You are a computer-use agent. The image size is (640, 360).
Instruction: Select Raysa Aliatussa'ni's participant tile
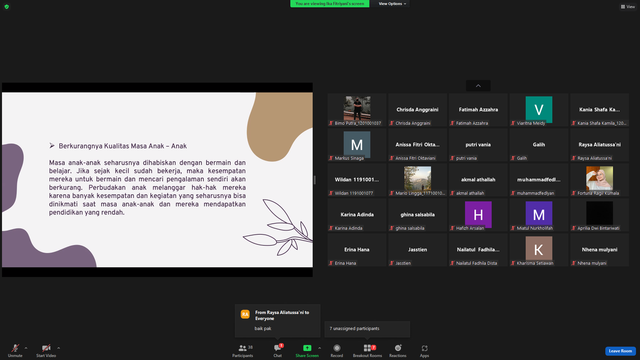click(599, 145)
